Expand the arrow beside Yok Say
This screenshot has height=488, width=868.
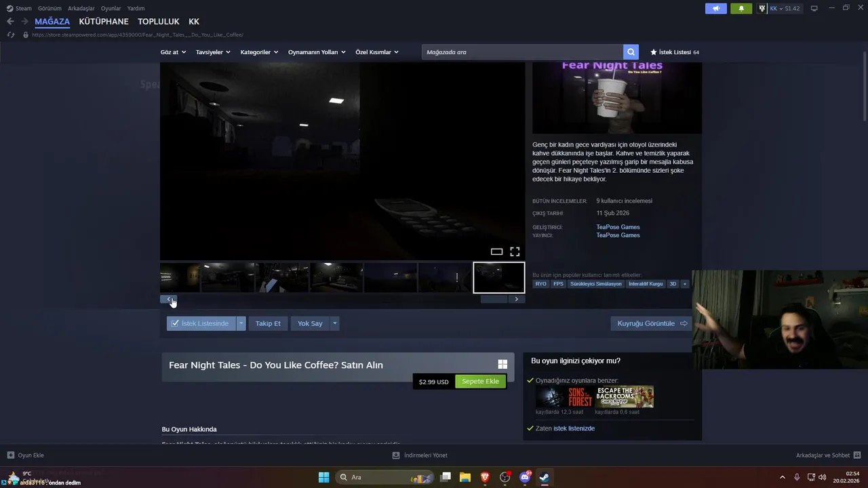[335, 323]
